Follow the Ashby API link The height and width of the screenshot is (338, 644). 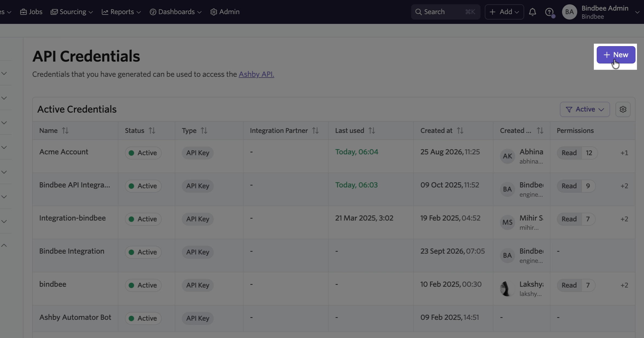coord(256,74)
